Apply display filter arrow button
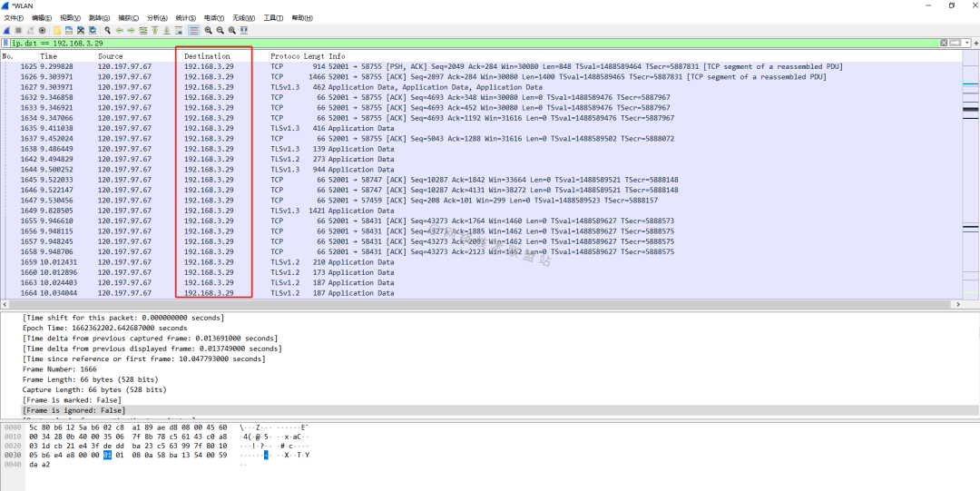This screenshot has height=491, width=980. (x=955, y=43)
